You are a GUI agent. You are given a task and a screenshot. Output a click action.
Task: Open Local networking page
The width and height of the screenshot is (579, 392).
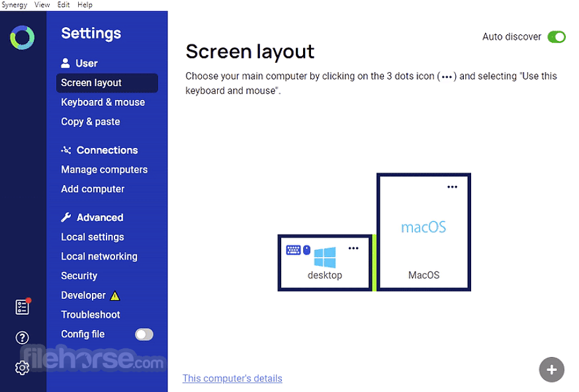click(99, 256)
